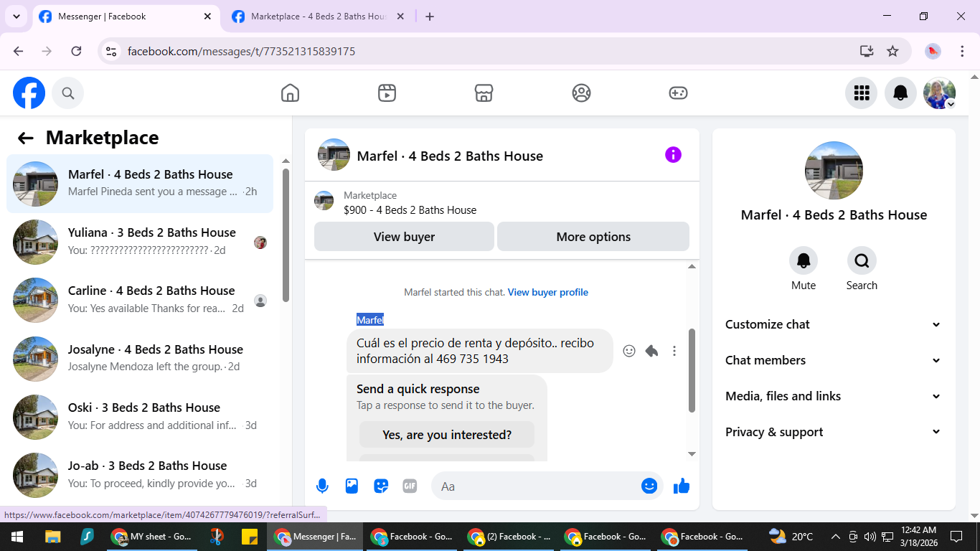
Task: Click the View buyer button
Action: (404, 237)
